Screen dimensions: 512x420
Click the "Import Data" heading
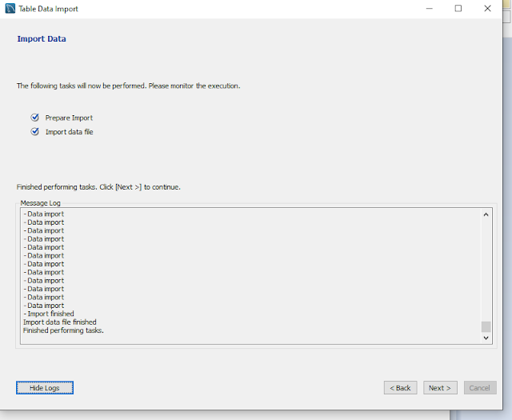(42, 38)
